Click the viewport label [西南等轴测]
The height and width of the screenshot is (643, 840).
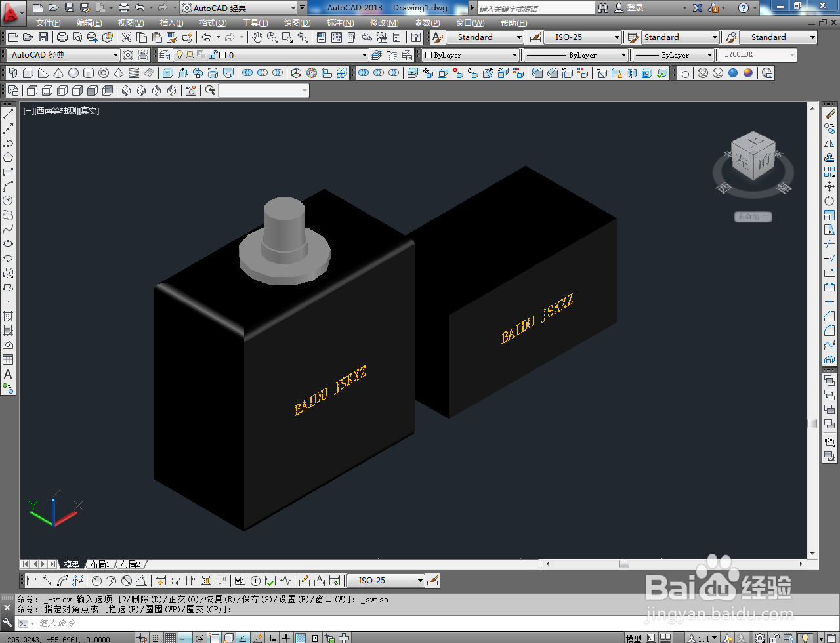[56, 111]
